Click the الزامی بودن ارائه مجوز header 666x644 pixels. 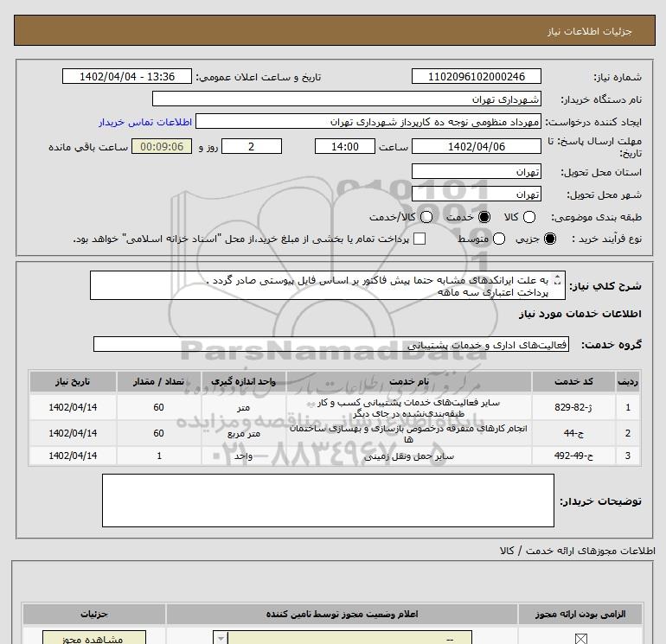pos(580,614)
